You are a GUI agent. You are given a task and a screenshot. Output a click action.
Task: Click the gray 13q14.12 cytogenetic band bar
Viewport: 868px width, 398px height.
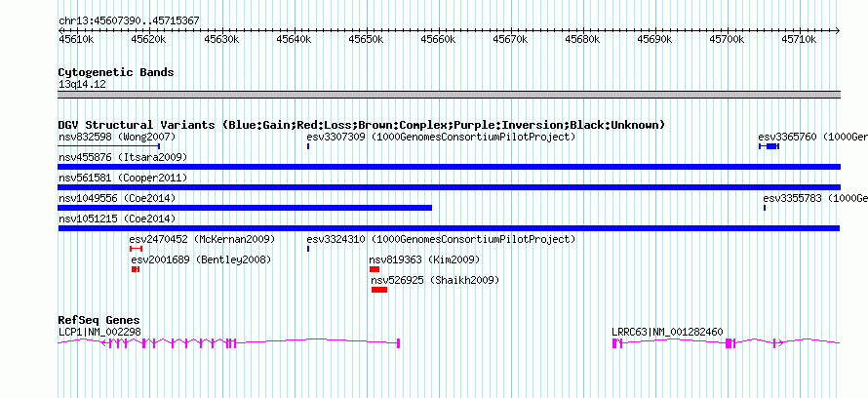pos(449,95)
